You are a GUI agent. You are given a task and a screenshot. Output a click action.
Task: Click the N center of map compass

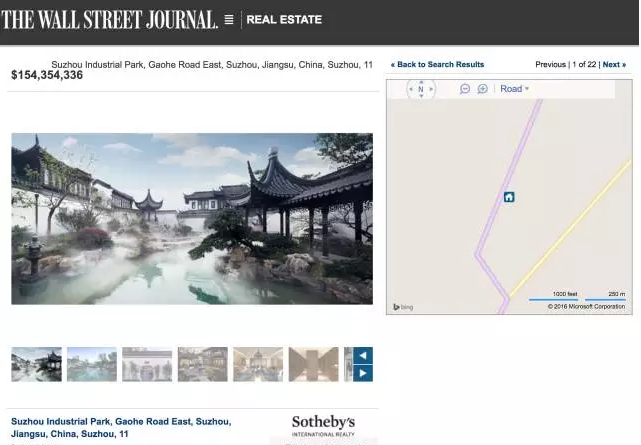[421, 89]
